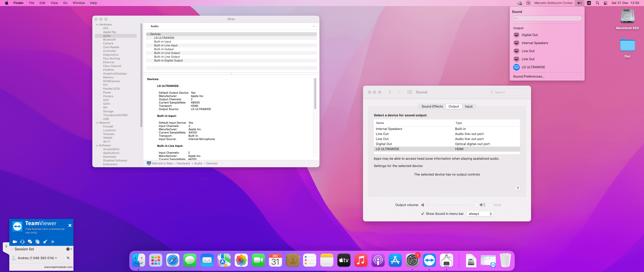Enable the Mute checkbox

pos(490,205)
